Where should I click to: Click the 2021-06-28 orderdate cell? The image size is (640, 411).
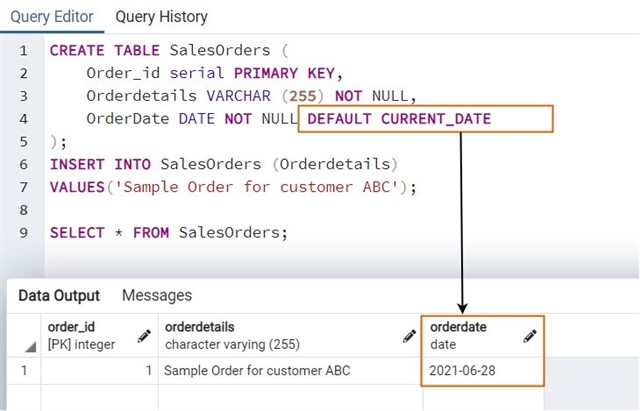483,371
